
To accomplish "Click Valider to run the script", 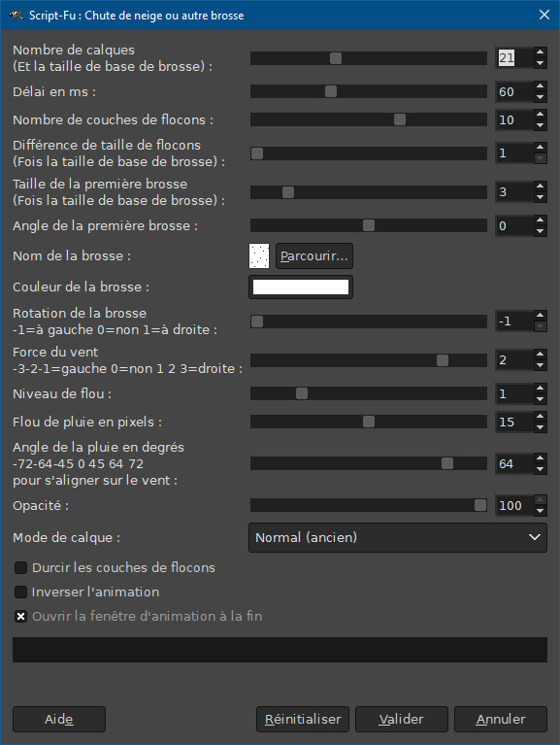I will (402, 719).
